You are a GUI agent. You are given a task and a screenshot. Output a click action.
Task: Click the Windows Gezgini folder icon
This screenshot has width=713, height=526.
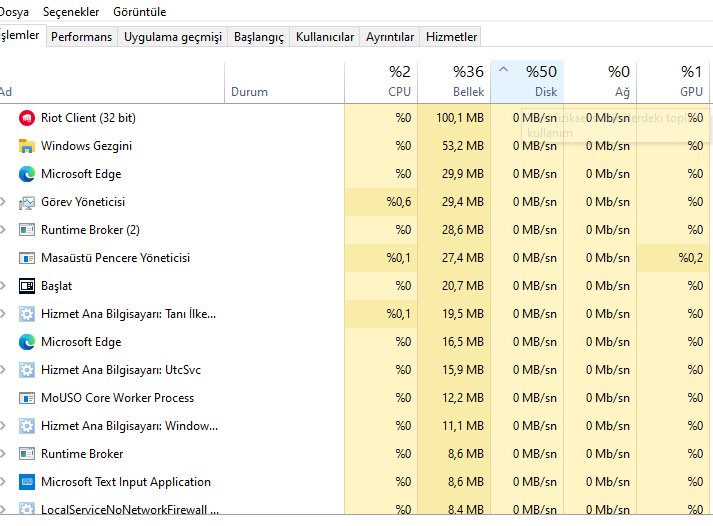pyautogui.click(x=27, y=146)
